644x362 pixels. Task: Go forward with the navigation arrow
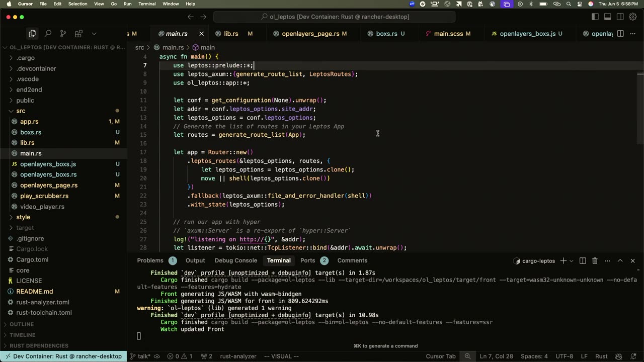pos(203,17)
